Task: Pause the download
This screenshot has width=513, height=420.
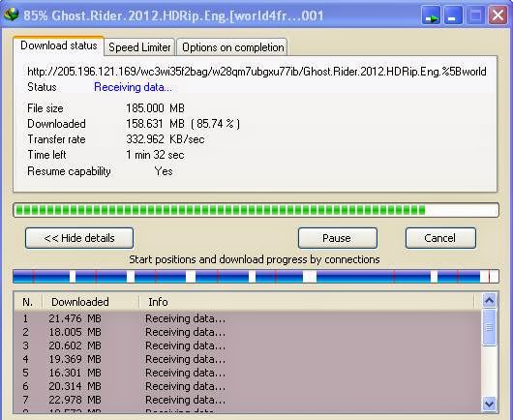Action: [338, 238]
